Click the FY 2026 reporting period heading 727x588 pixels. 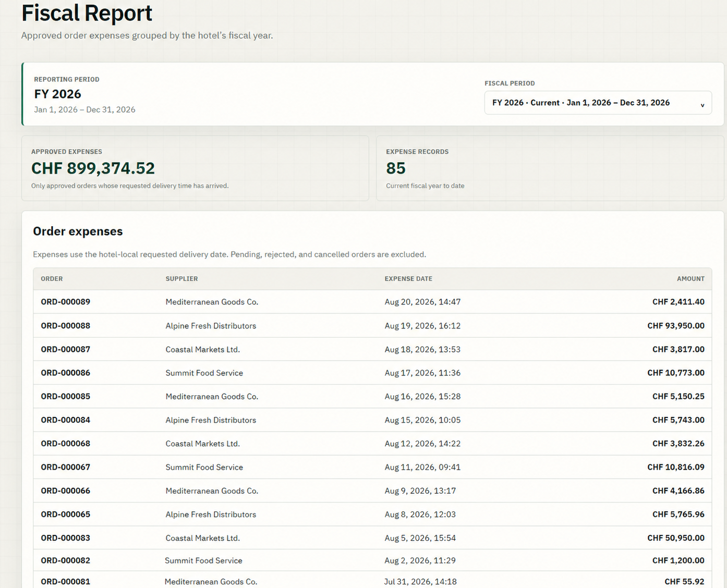[x=57, y=94]
